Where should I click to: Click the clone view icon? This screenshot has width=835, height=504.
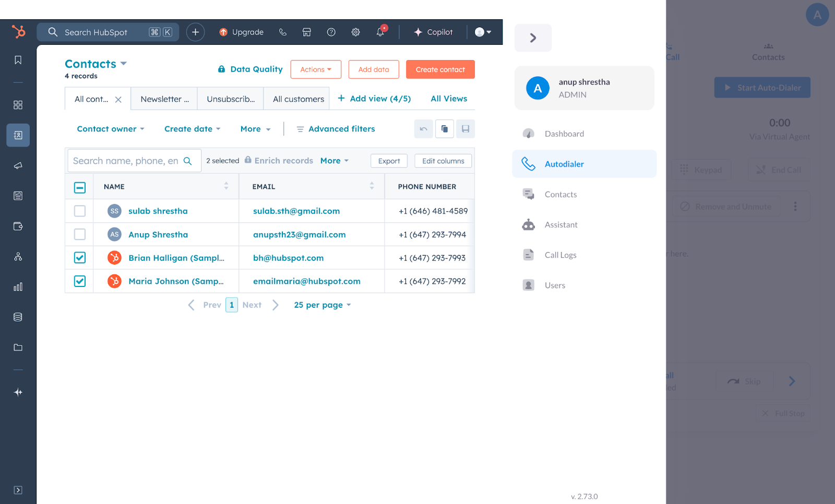444,129
